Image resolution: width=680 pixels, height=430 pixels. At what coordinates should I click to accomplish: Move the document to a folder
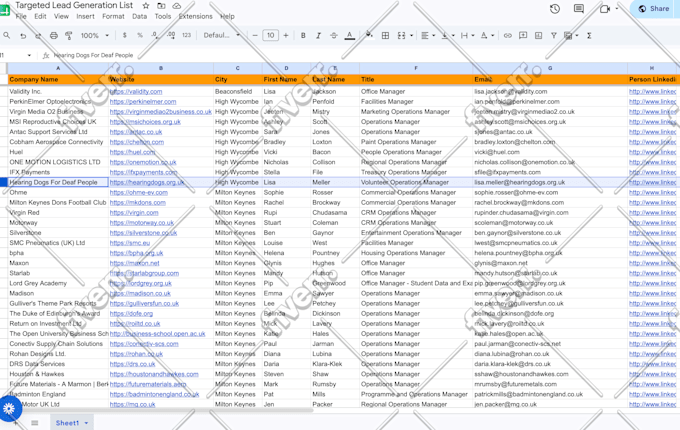161,6
